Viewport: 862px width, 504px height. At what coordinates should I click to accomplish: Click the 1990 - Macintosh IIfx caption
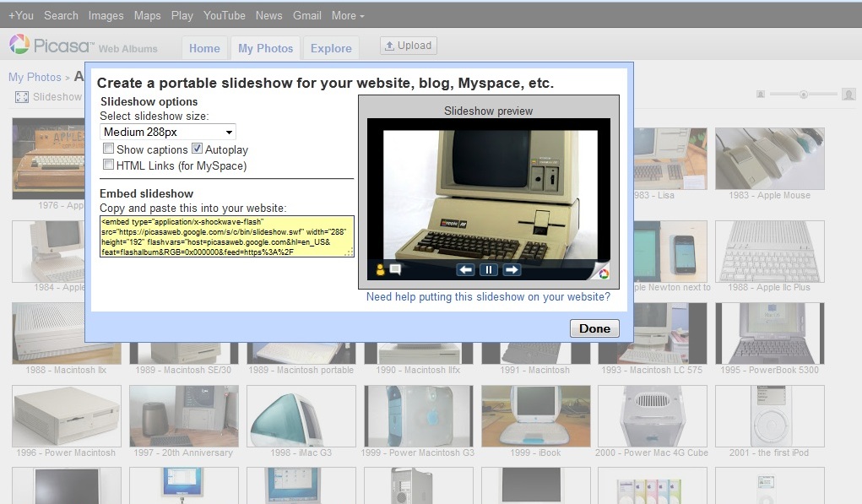(418, 370)
